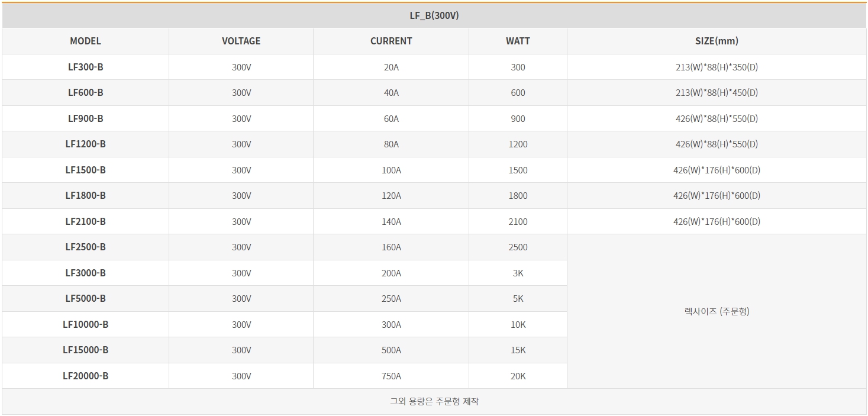Click the LF20000-B model name
868x416 pixels.
(x=85, y=376)
